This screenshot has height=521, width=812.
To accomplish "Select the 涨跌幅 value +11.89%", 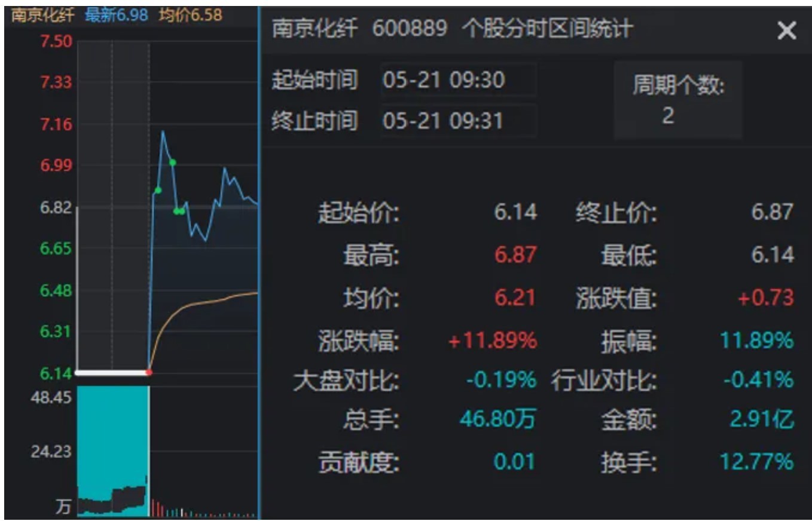I will pos(493,341).
